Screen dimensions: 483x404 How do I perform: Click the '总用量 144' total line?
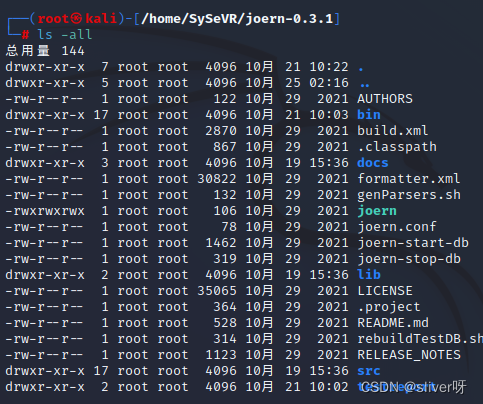45,51
